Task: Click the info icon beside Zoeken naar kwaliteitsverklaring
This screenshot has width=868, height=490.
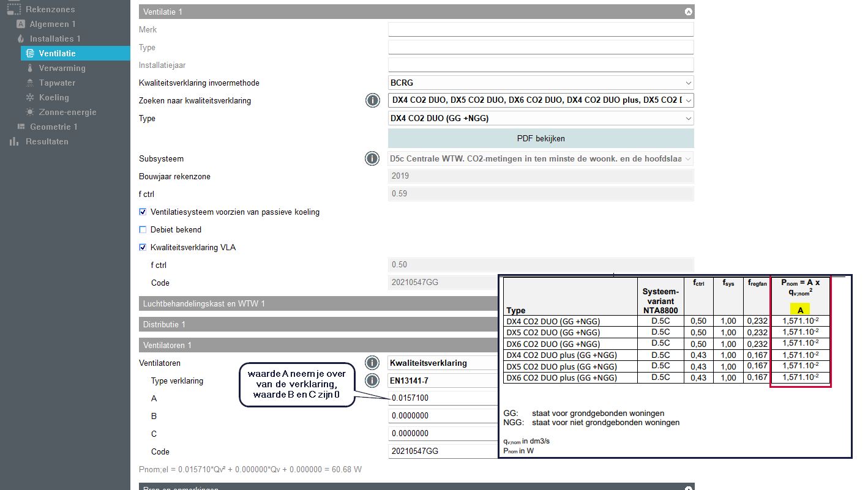Action: pyautogui.click(x=372, y=100)
